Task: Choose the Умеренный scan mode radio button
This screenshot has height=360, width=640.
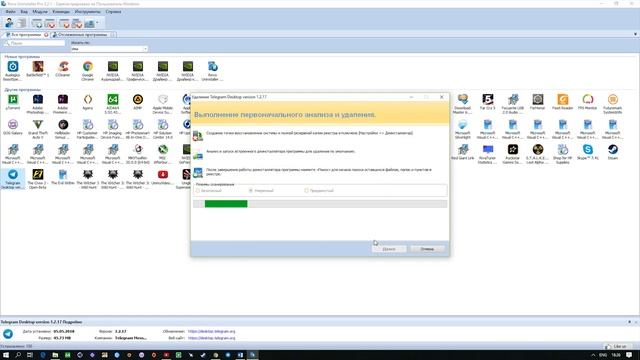Action: pyautogui.click(x=251, y=191)
